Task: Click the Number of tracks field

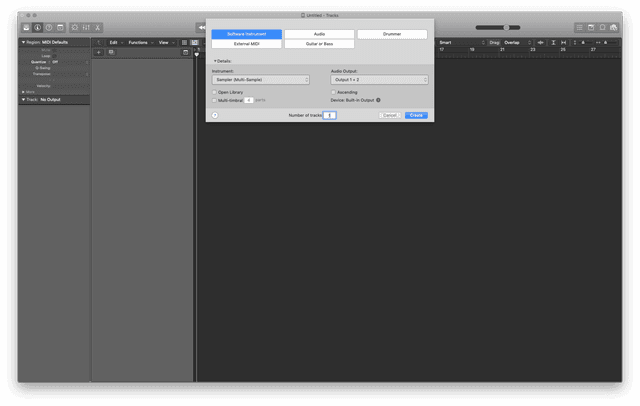Action: tap(329, 115)
